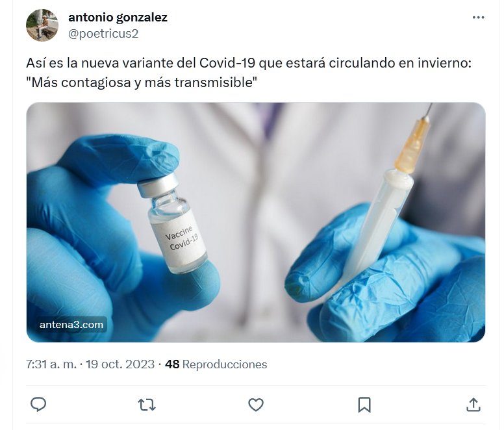This screenshot has width=504, height=430.
Task: Retweet this post via repost icon
Action: (147, 405)
